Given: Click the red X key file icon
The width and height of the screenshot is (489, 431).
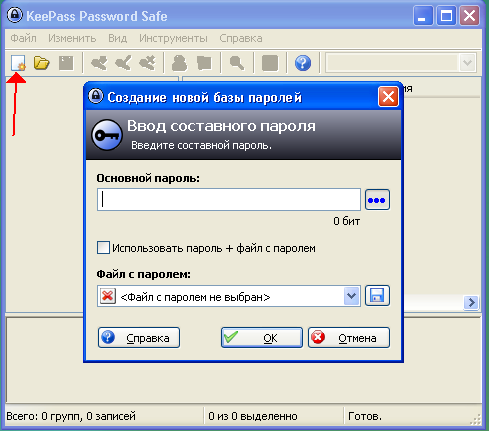Looking at the screenshot, I should (x=107, y=296).
